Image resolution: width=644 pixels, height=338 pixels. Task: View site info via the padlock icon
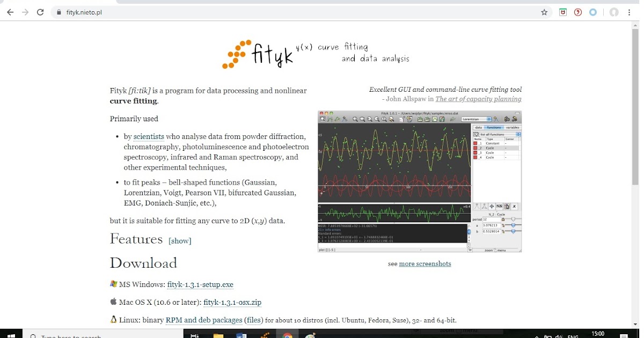coord(59,12)
